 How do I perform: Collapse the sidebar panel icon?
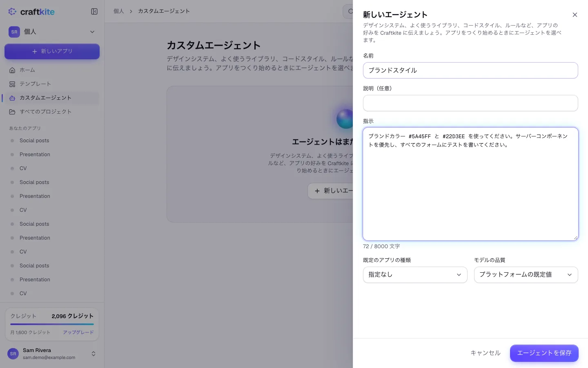pyautogui.click(x=94, y=11)
